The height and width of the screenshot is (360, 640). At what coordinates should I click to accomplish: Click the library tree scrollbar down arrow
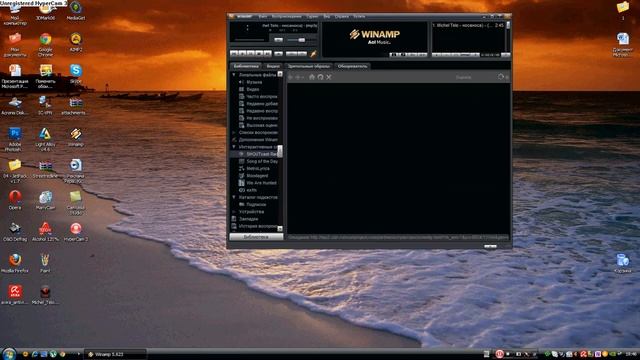click(x=280, y=229)
